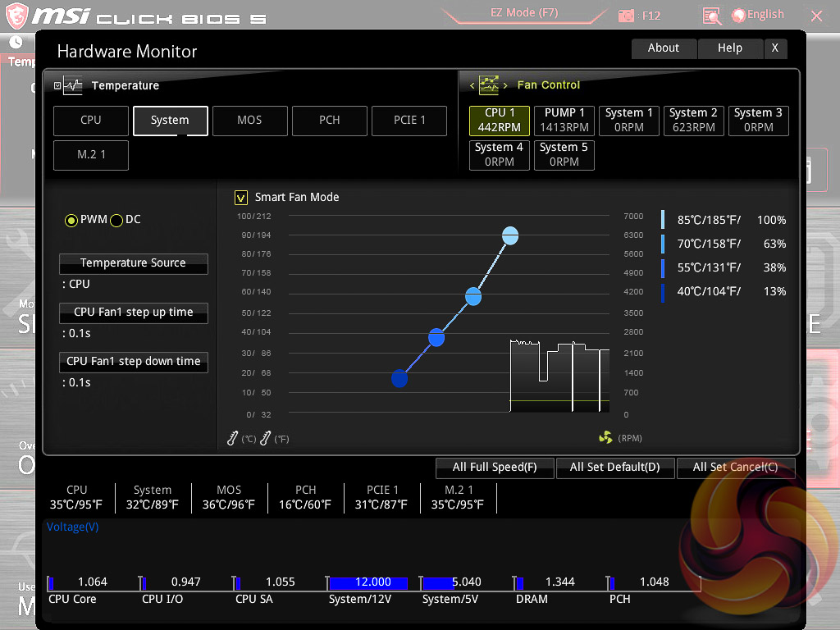Image resolution: width=840 pixels, height=630 pixels.
Task: Open the Temperature Source selector
Action: (x=134, y=263)
